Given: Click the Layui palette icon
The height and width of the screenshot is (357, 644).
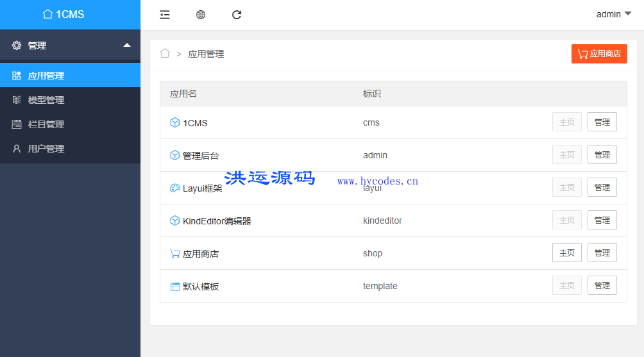Looking at the screenshot, I should tap(174, 188).
